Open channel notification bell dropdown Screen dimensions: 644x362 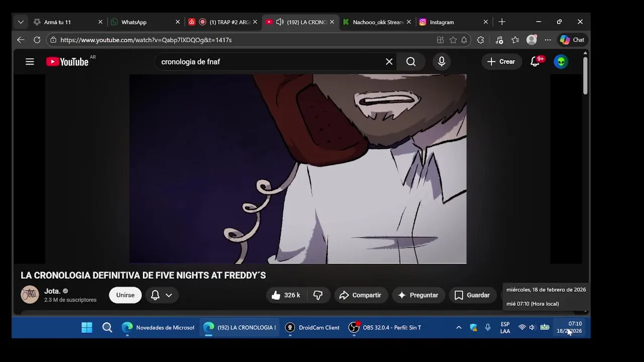(x=162, y=295)
